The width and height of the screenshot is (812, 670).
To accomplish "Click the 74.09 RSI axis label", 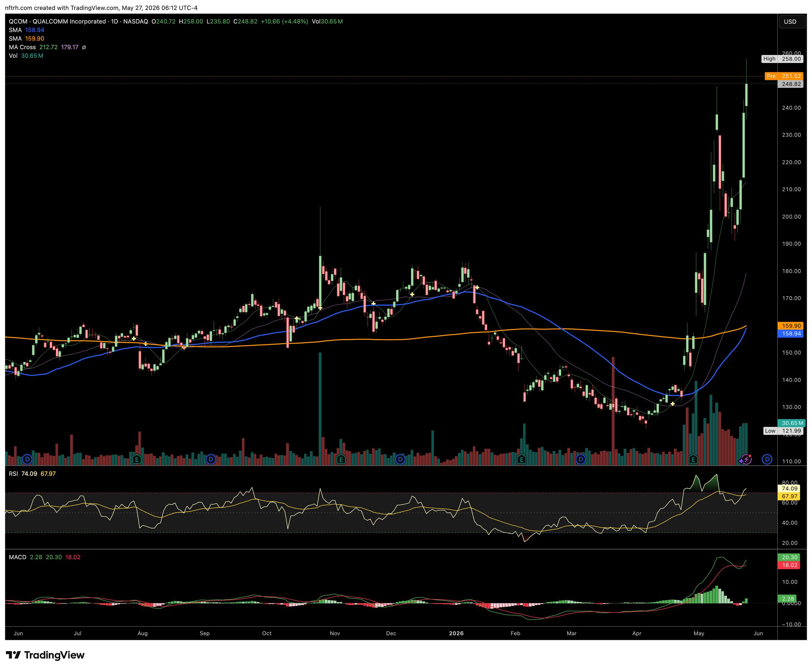I will [789, 488].
